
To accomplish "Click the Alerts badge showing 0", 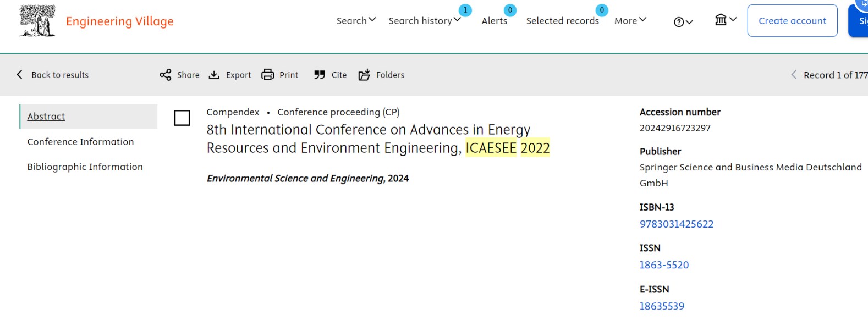I will (x=510, y=10).
